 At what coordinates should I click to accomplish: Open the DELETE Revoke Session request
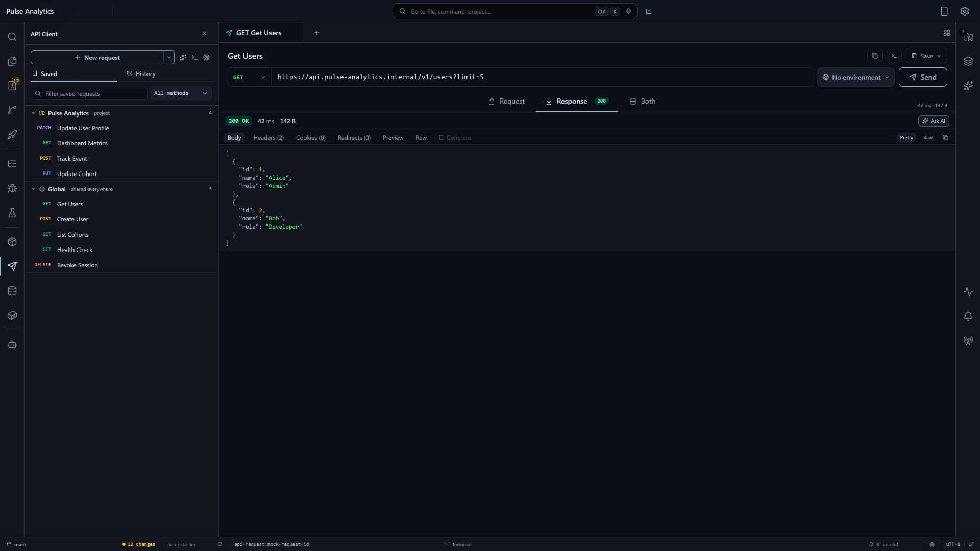click(121, 265)
